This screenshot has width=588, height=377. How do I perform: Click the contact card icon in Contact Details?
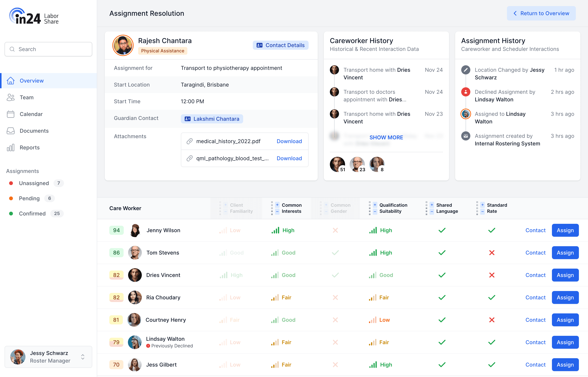pyautogui.click(x=259, y=45)
